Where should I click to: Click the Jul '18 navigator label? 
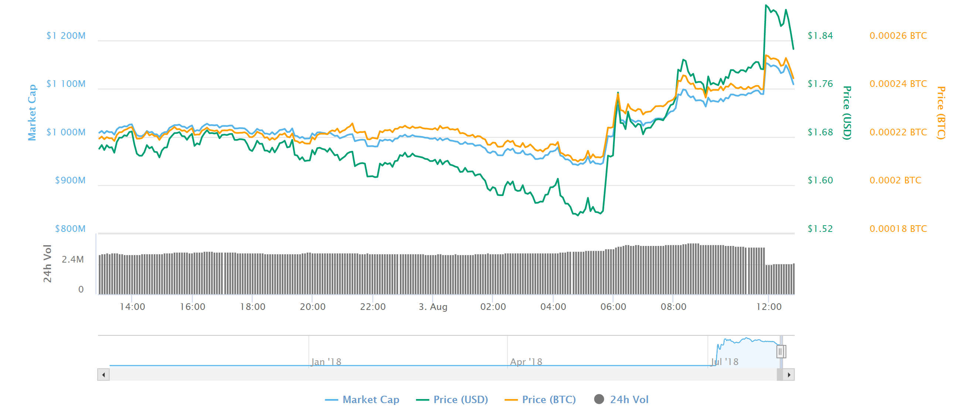tap(725, 362)
